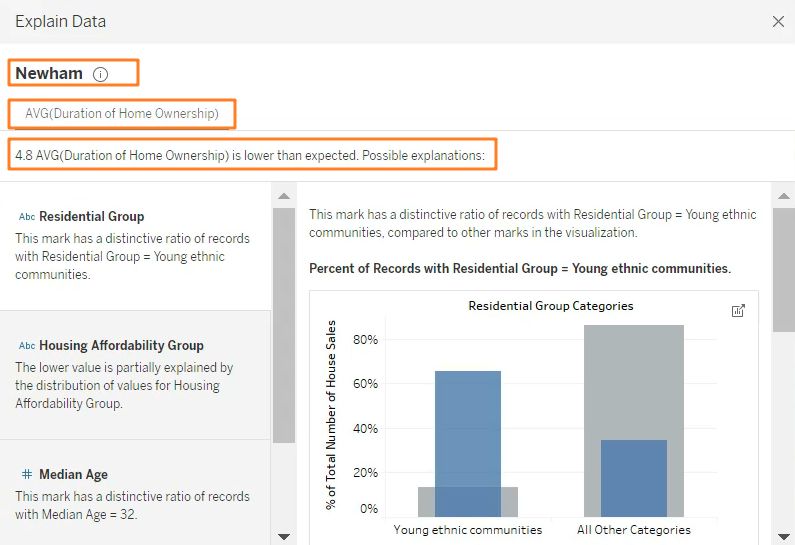Select the Residential Group explanation
The image size is (795, 545).
(135, 245)
